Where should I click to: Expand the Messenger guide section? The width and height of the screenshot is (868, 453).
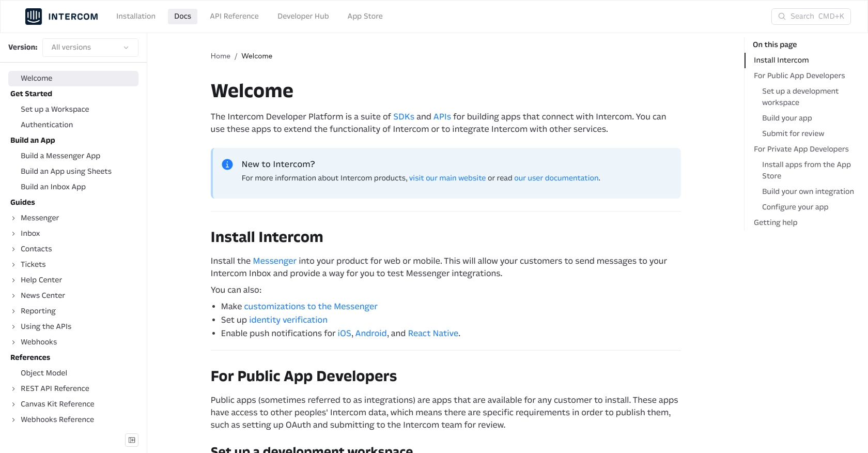click(x=13, y=218)
